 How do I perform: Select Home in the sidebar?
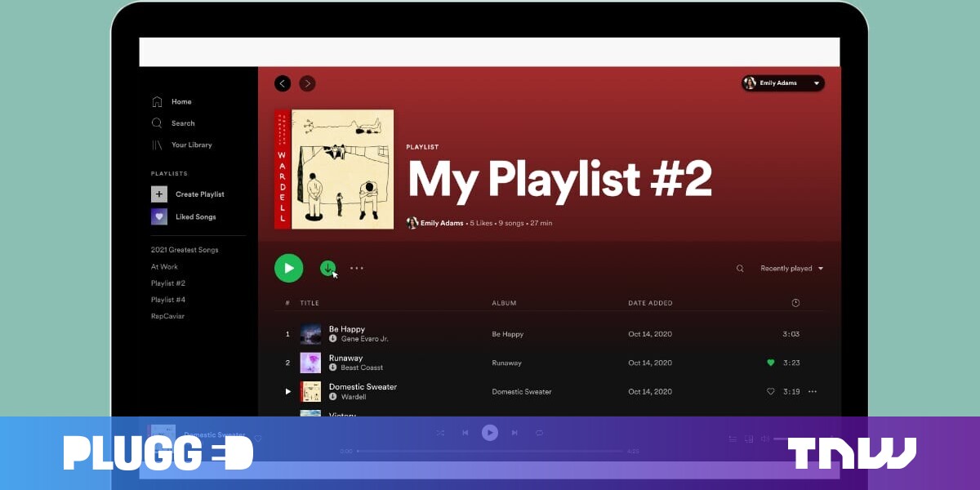181,102
